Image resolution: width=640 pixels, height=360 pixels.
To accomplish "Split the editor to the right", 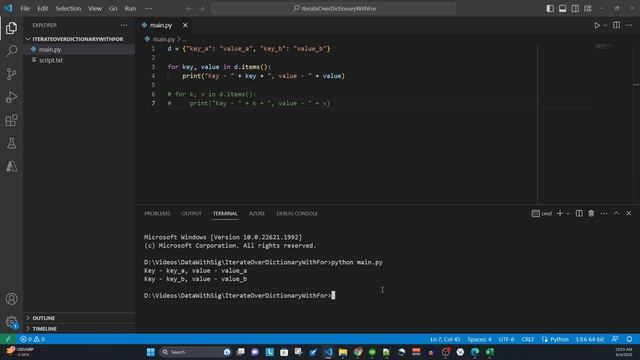I will click(x=616, y=25).
